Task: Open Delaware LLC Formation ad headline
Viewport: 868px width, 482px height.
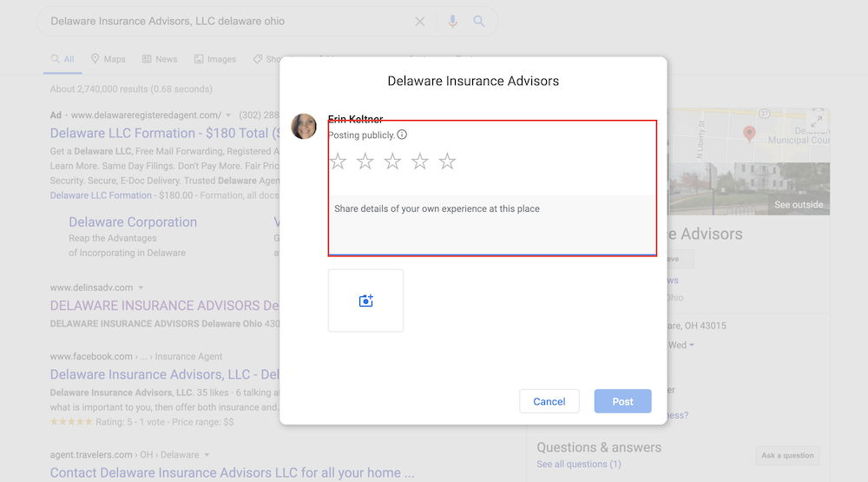Action: tap(165, 133)
